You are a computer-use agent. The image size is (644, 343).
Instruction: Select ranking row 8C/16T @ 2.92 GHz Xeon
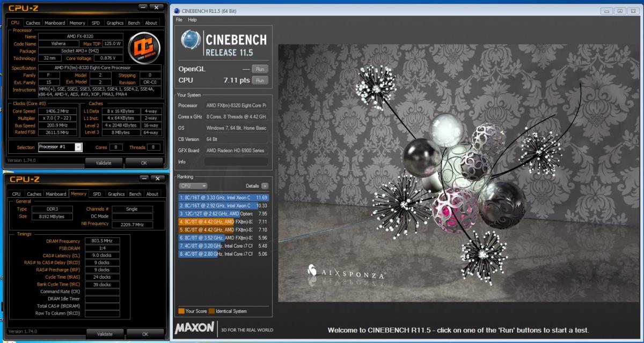click(x=223, y=205)
